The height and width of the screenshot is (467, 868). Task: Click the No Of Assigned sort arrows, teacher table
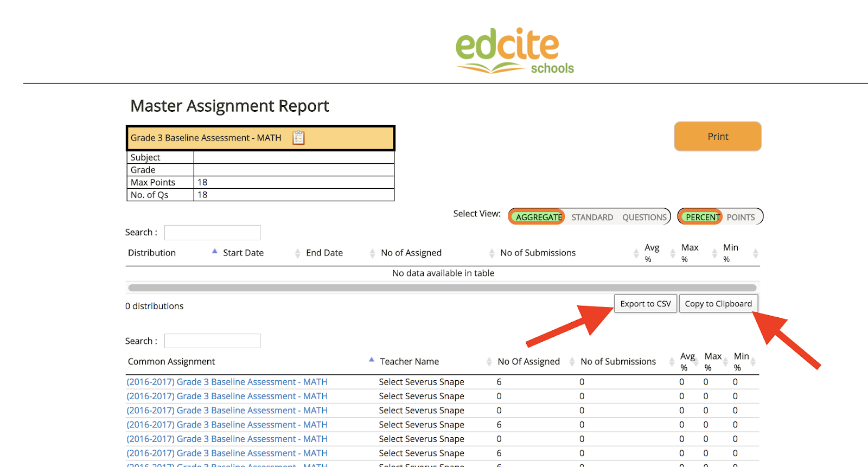pos(572,362)
